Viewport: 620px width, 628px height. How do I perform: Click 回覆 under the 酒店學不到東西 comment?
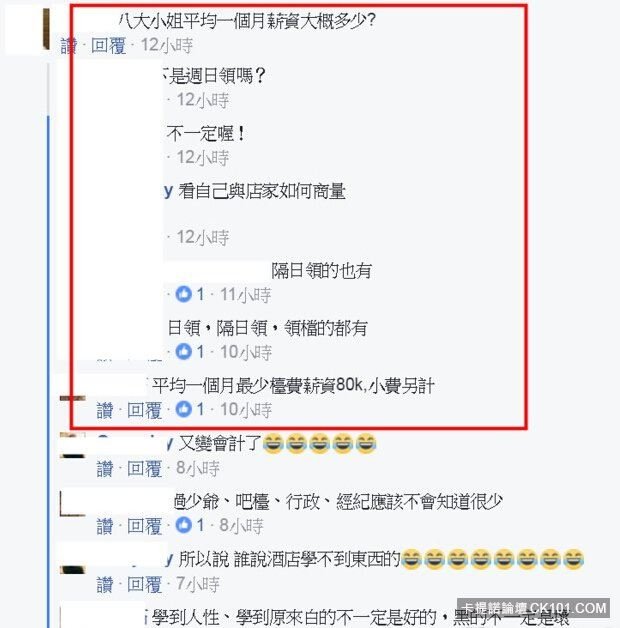(144, 584)
